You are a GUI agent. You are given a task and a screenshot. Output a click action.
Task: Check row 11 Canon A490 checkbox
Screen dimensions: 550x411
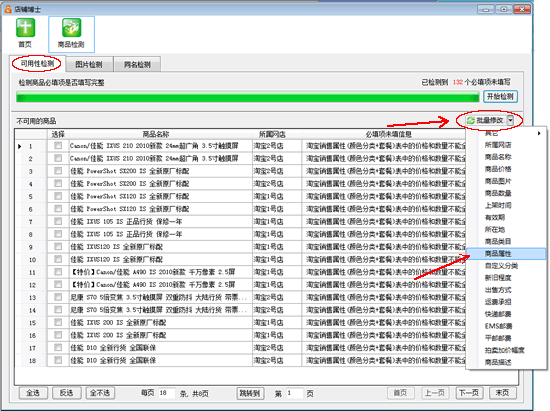pyautogui.click(x=58, y=272)
